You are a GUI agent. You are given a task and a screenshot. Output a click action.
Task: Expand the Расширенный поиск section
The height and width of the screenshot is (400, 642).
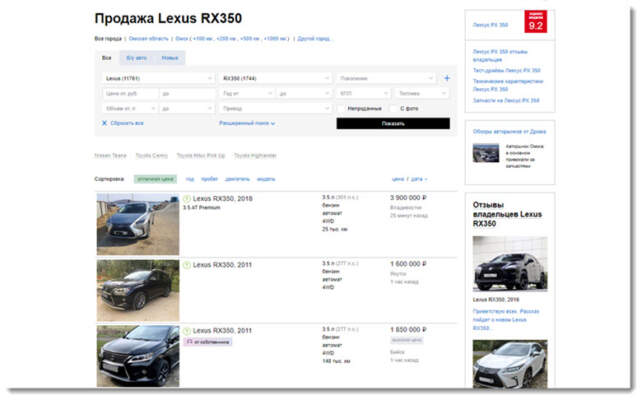[x=247, y=123]
